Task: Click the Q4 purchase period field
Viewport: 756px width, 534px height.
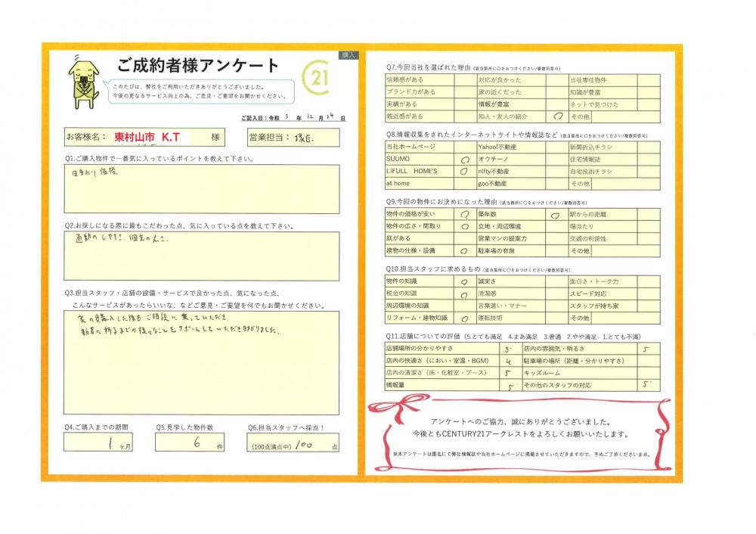Action: point(106,443)
